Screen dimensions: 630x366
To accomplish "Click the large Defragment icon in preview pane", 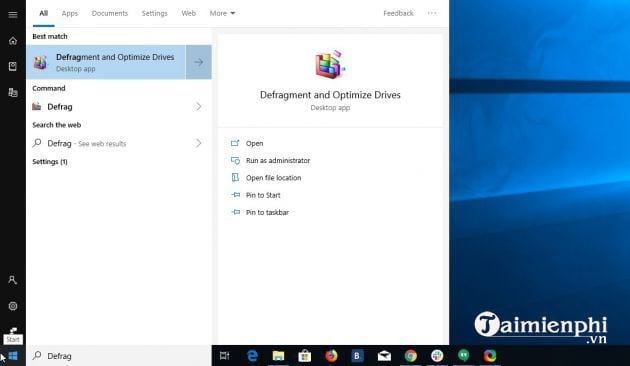I will [330, 64].
